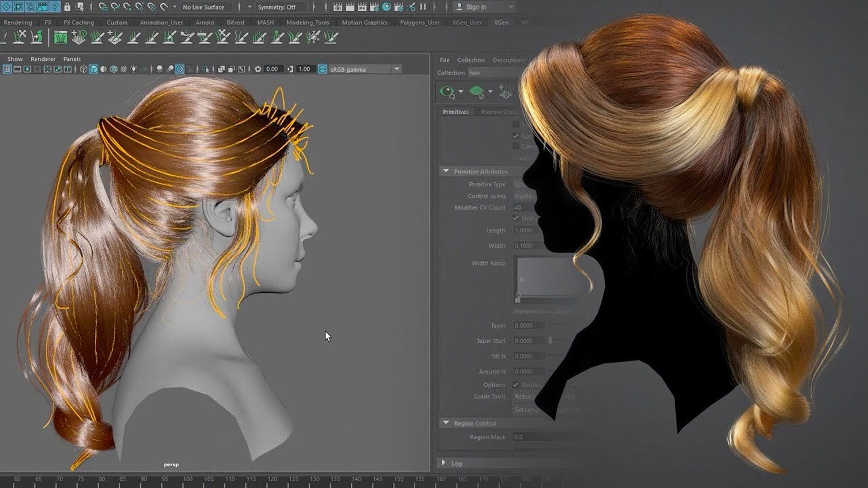Toggle the guide visibility eye icon in XGen panel

point(447,92)
